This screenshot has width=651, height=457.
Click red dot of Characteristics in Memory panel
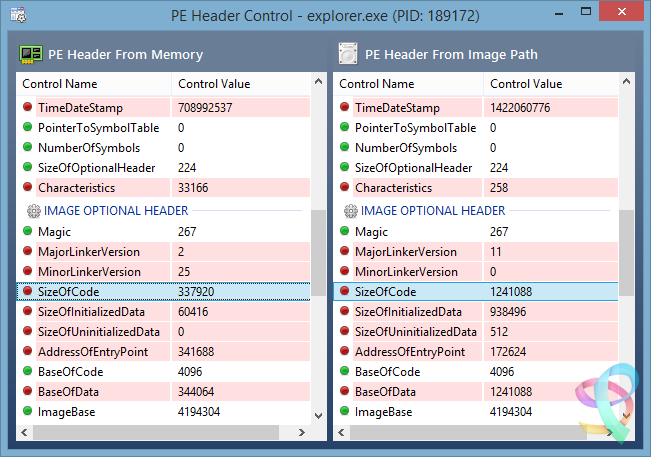(x=27, y=187)
